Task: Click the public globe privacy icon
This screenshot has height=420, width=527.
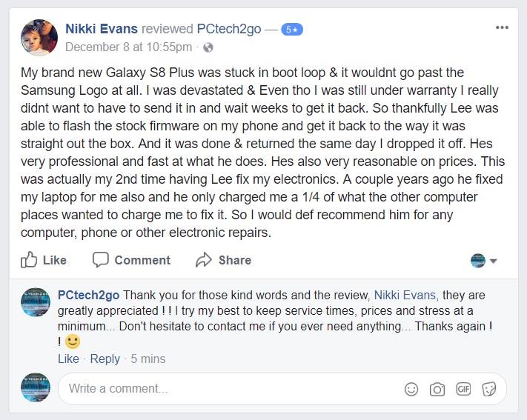Action: point(208,47)
